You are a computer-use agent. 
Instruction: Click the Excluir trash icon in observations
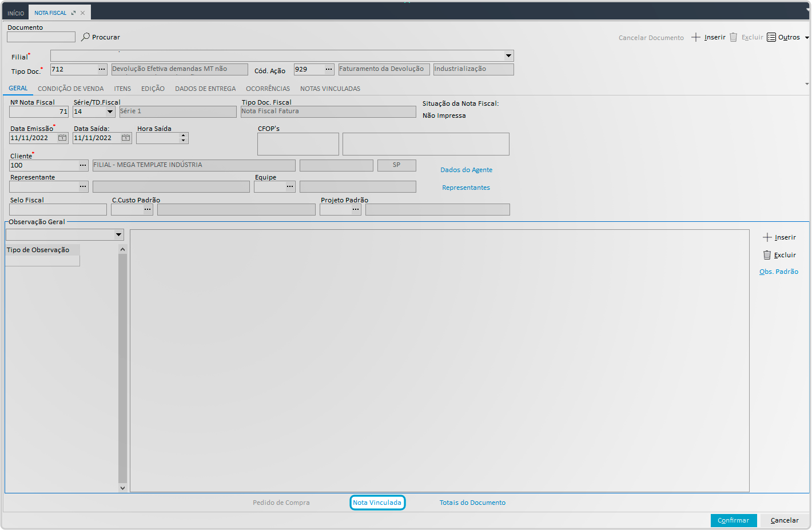point(767,255)
